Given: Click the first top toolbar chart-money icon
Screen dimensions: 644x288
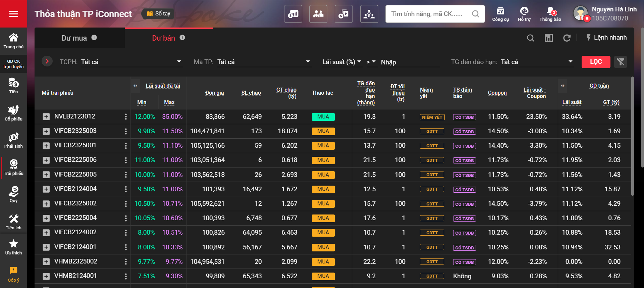Looking at the screenshot, I should click(x=293, y=14).
